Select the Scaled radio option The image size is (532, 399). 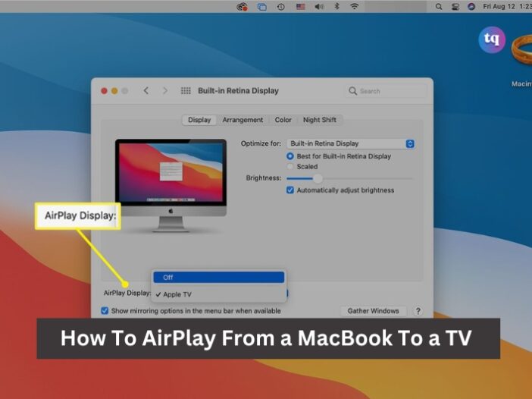pos(290,167)
